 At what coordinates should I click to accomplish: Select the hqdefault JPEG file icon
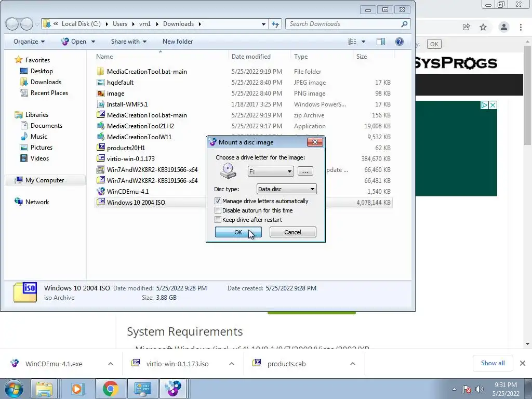coord(100,83)
